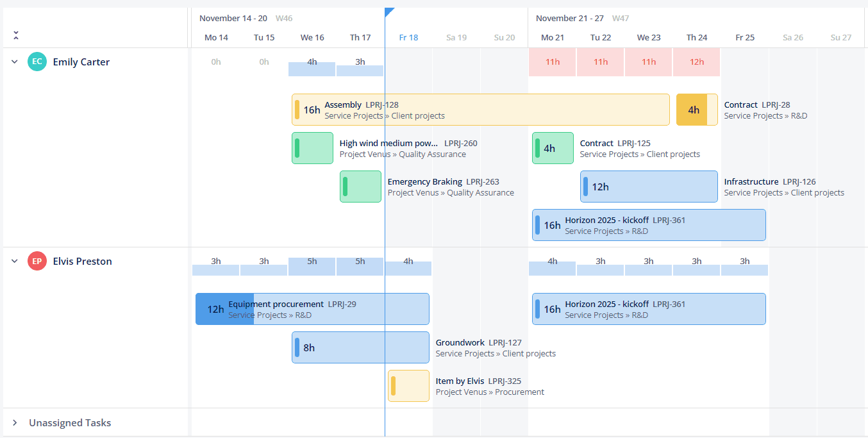868x441 pixels.
Task: Click Elvis's 4h workload cell on Monday 21
Action: pos(553,262)
